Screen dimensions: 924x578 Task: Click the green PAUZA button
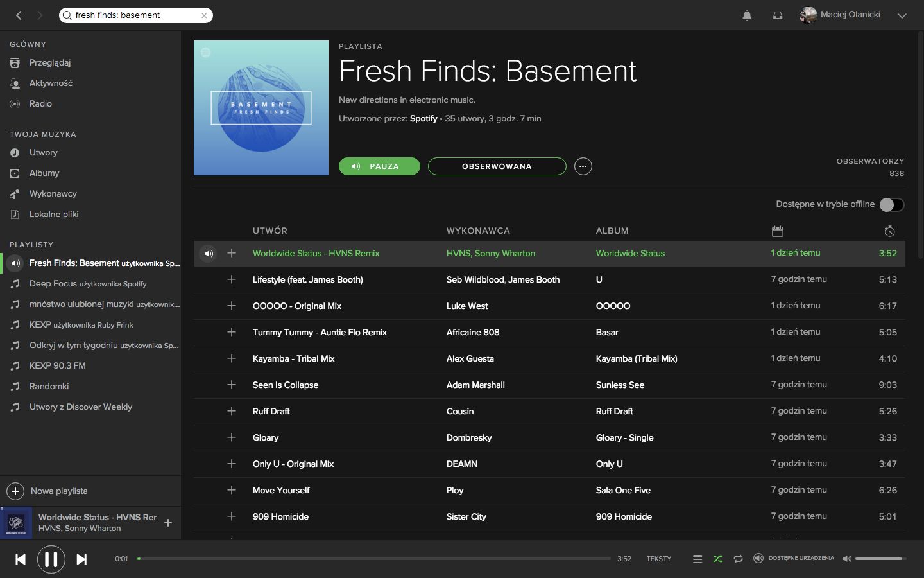point(379,166)
